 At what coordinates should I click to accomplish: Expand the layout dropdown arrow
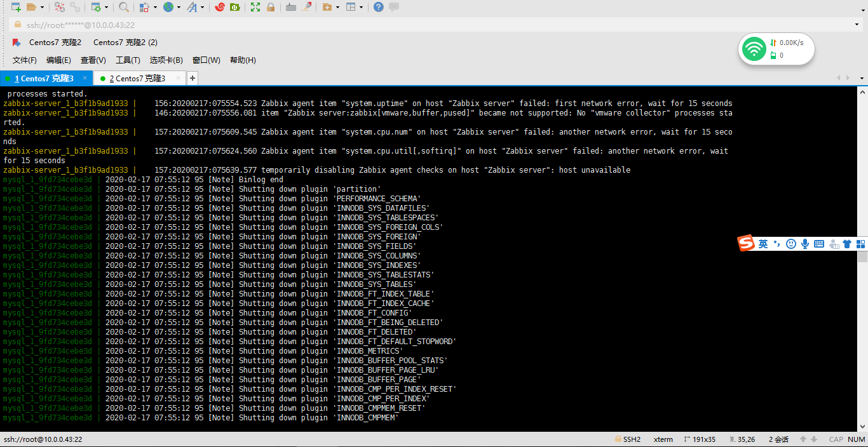[361, 7]
